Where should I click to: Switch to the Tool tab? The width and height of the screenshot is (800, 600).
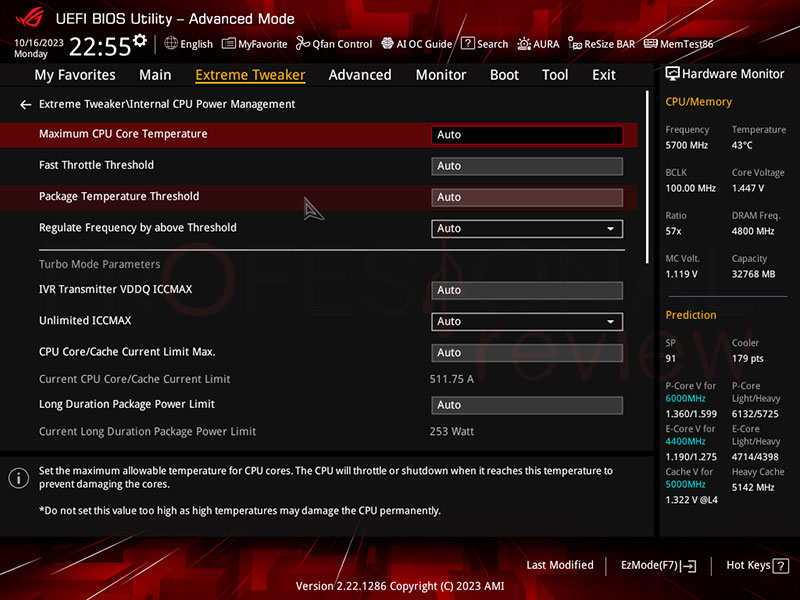[x=555, y=75]
